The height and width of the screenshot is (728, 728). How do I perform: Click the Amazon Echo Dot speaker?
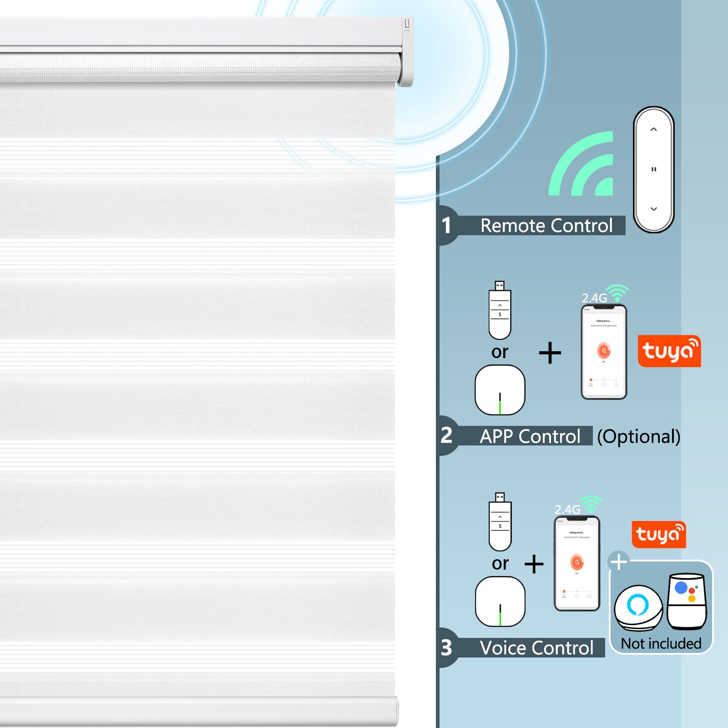coord(638,608)
